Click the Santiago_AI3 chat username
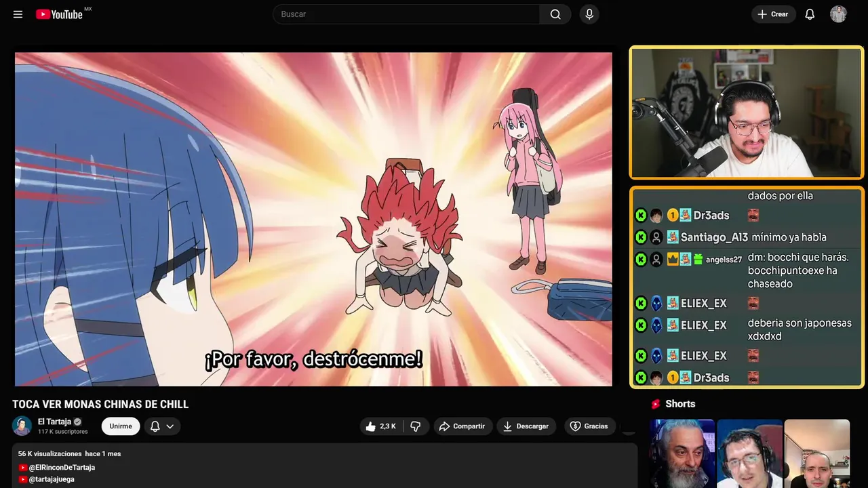 (x=714, y=237)
